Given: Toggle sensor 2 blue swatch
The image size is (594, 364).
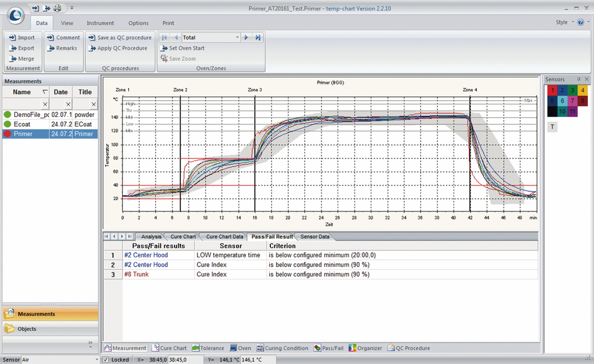Looking at the screenshot, I should [562, 90].
